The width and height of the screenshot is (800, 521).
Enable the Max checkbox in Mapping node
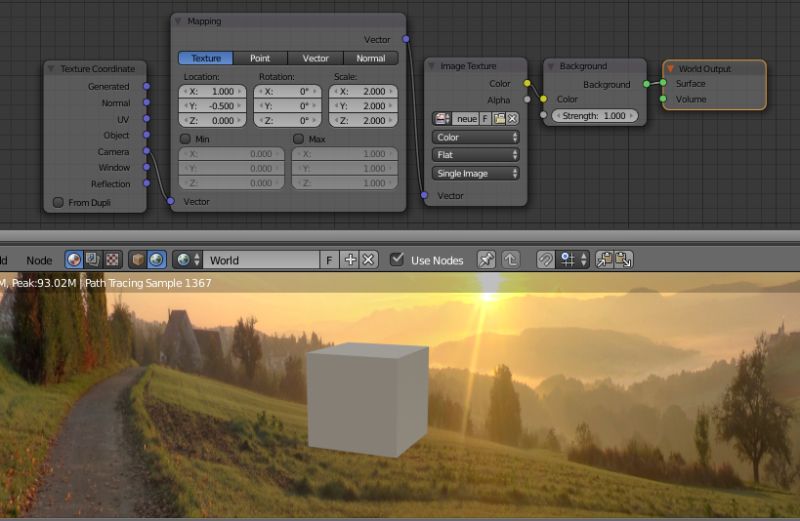tap(298, 139)
